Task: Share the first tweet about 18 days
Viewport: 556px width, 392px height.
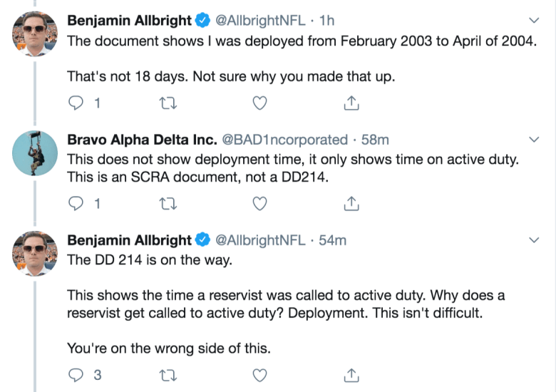Action: pyautogui.click(x=351, y=104)
